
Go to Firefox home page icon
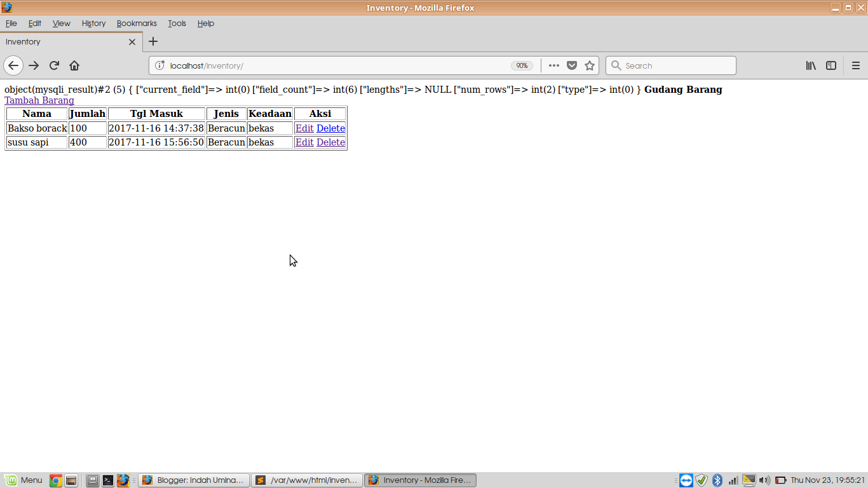tap(73, 65)
